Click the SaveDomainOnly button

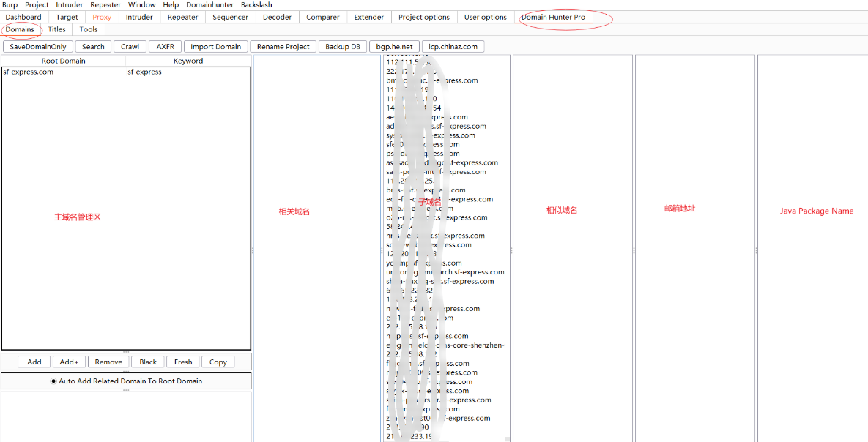point(37,46)
